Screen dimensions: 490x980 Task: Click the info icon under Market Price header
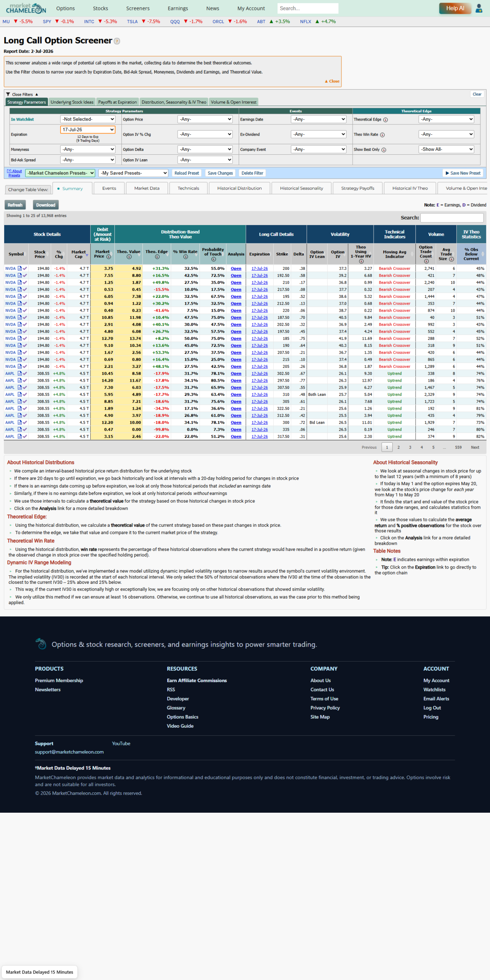[x=109, y=257]
